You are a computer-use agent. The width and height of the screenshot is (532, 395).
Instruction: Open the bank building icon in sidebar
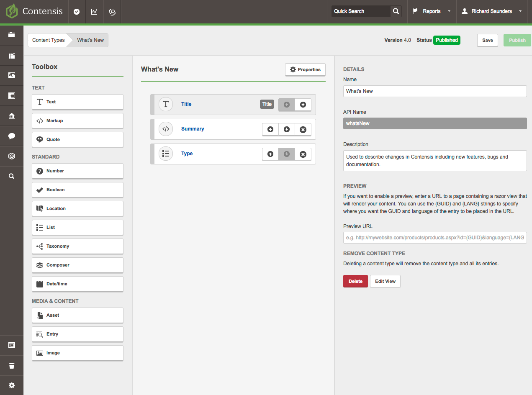[x=12, y=116]
